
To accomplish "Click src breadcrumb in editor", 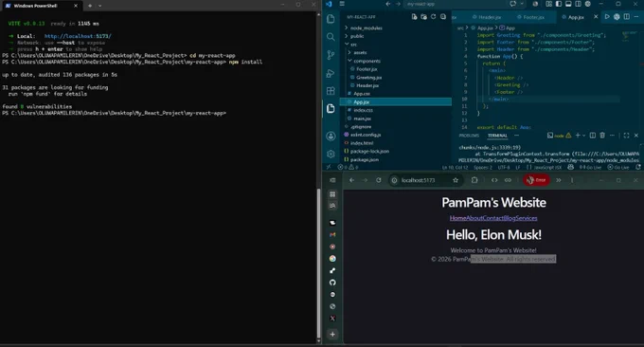I will (460, 27).
